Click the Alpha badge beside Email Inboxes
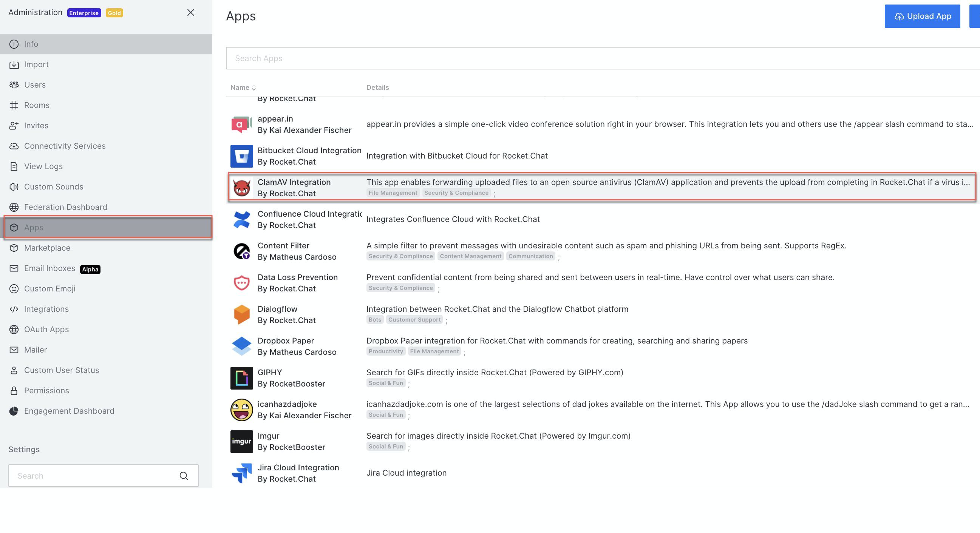Image resolution: width=980 pixels, height=533 pixels. (90, 270)
